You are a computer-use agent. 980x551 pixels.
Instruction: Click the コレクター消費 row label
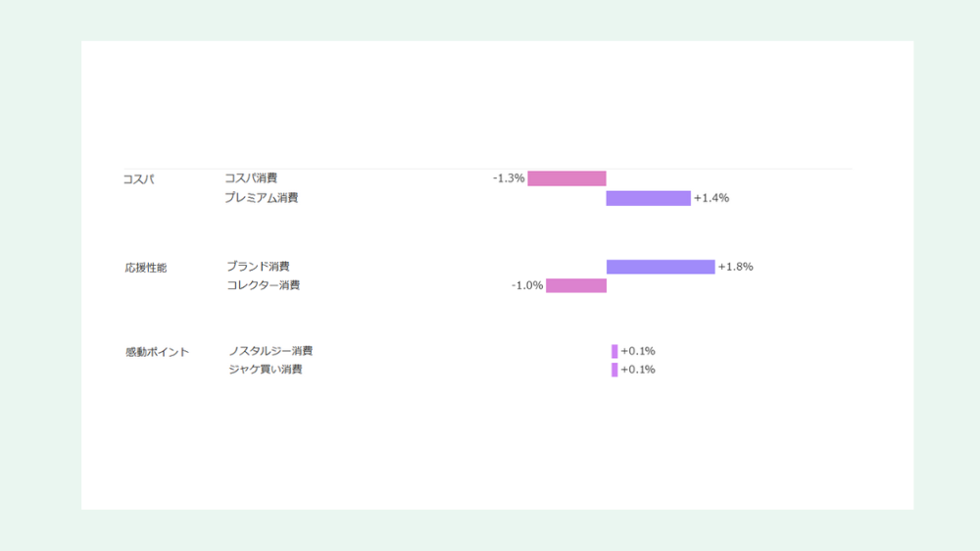tap(263, 285)
